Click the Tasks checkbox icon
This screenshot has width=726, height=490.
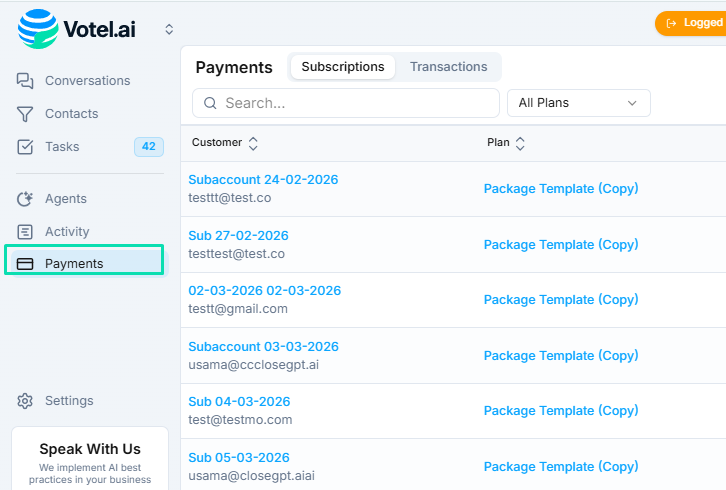[x=26, y=147]
